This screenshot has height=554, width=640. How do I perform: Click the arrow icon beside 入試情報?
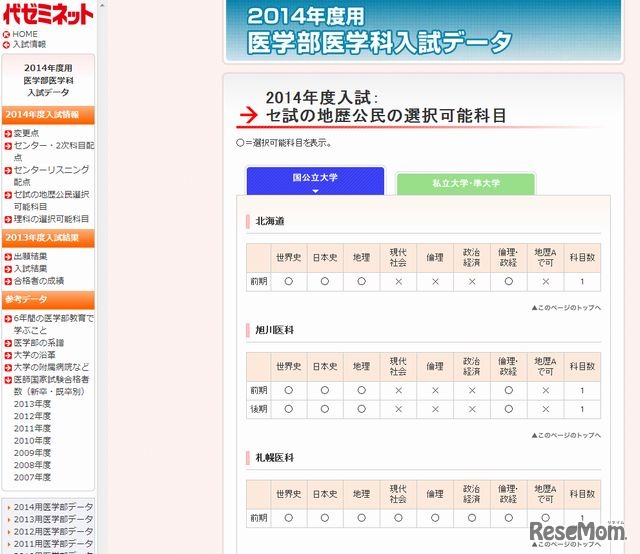point(8,45)
